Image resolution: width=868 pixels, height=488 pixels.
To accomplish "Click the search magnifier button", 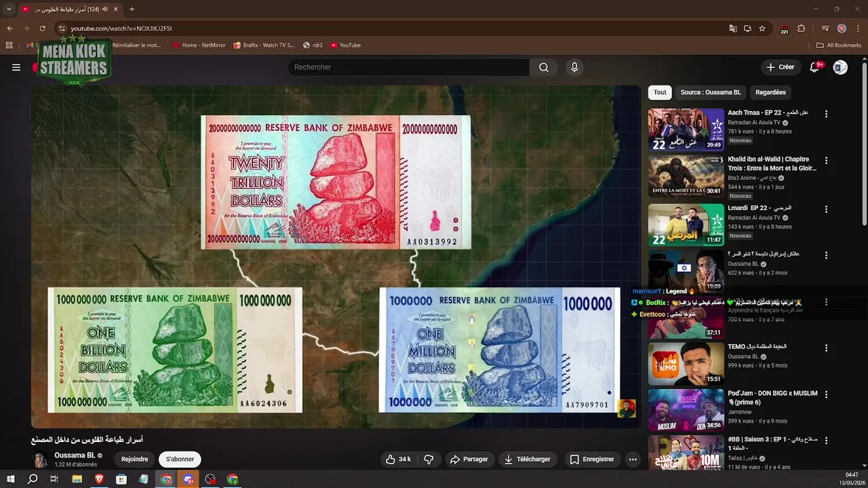I will click(x=544, y=67).
